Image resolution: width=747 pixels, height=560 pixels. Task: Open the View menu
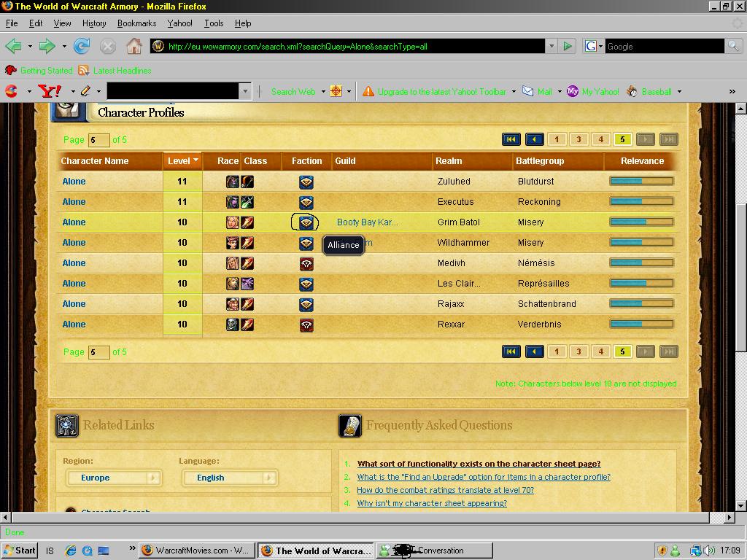point(62,23)
